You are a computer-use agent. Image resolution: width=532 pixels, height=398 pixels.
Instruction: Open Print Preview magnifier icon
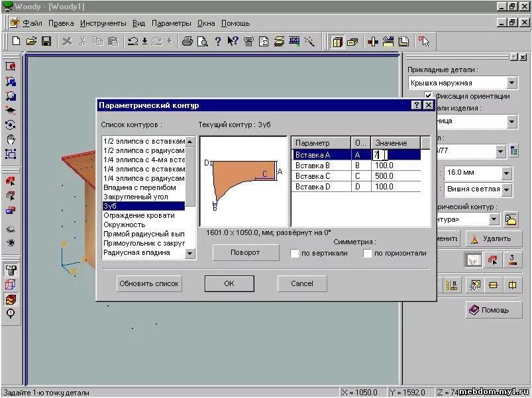click(x=203, y=42)
